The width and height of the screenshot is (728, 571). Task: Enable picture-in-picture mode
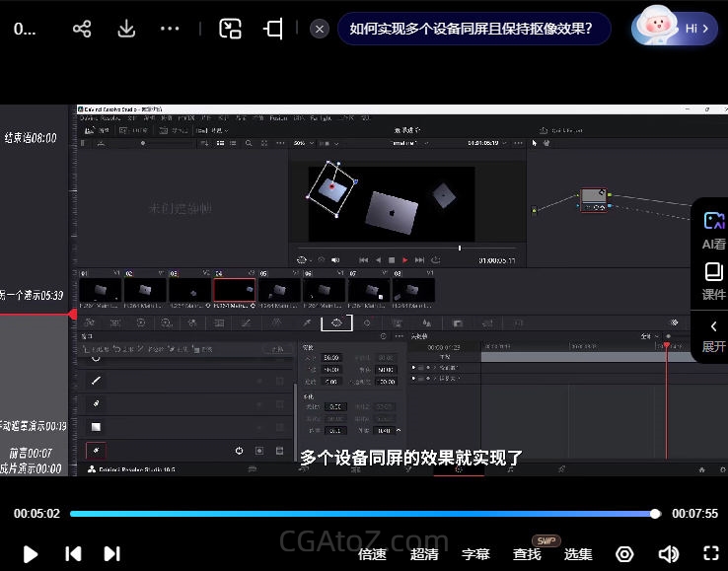(230, 29)
